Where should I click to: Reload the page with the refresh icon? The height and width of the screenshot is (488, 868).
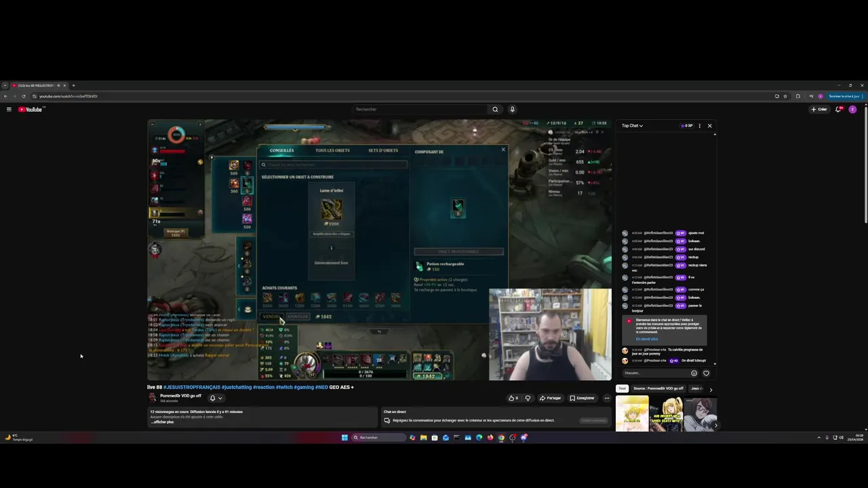point(24,96)
